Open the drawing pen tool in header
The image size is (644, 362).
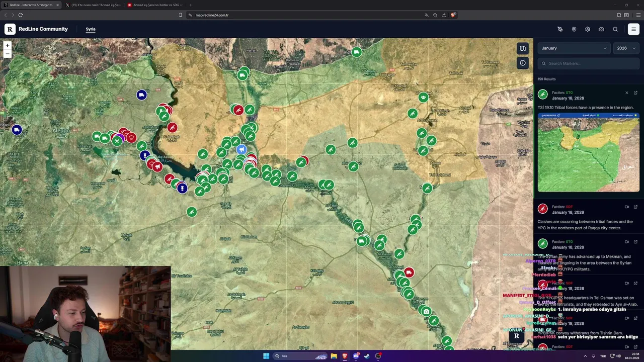pyautogui.click(x=560, y=29)
